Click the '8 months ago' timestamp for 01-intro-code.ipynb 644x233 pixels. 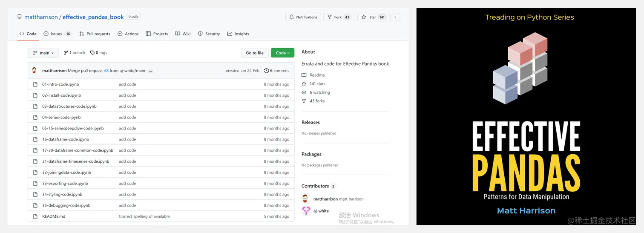pyautogui.click(x=276, y=84)
